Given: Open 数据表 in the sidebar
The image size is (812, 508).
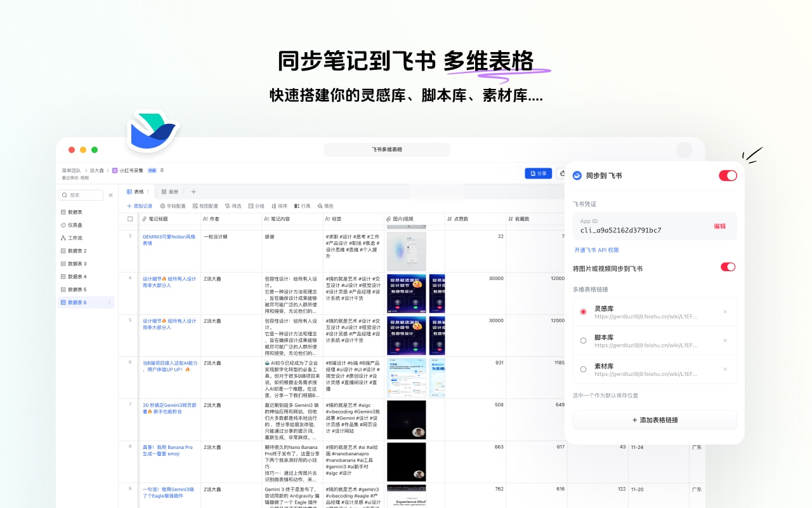Looking at the screenshot, I should click(71, 212).
